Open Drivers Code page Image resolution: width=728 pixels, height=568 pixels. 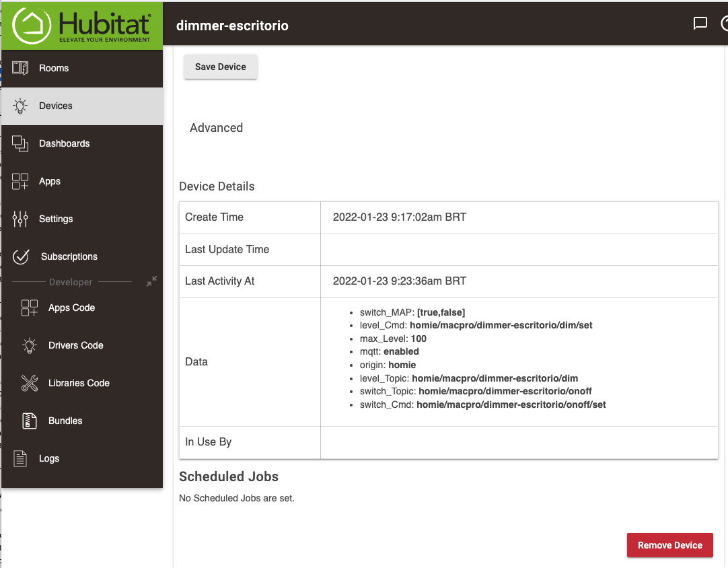click(x=75, y=345)
